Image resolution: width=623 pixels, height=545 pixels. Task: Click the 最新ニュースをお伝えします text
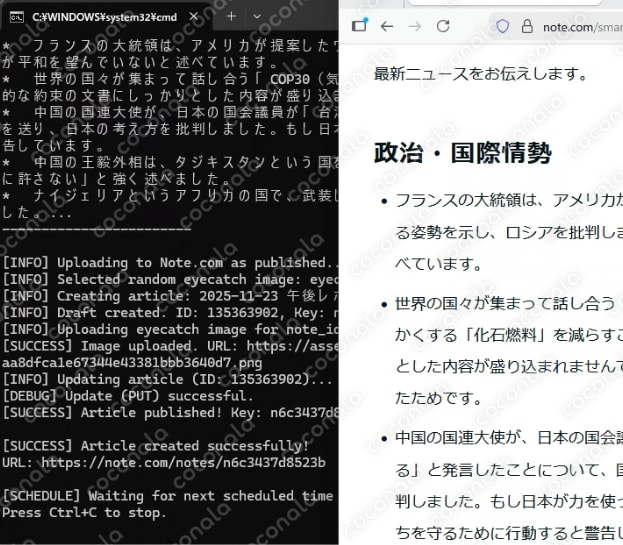(x=480, y=73)
